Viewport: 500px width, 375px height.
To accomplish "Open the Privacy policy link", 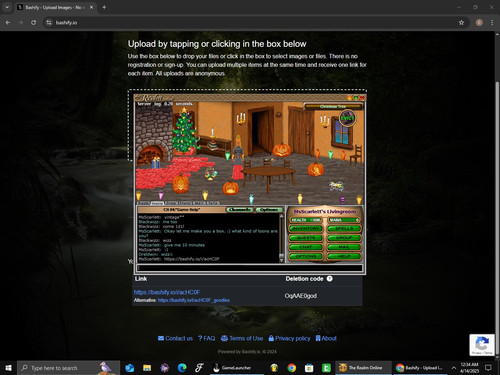I will click(x=289, y=338).
